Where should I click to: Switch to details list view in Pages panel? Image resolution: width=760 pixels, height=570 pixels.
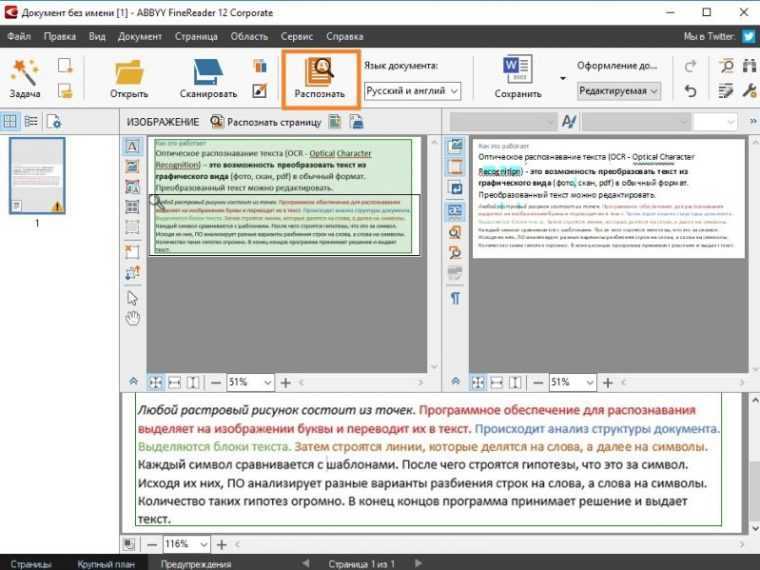[31, 121]
